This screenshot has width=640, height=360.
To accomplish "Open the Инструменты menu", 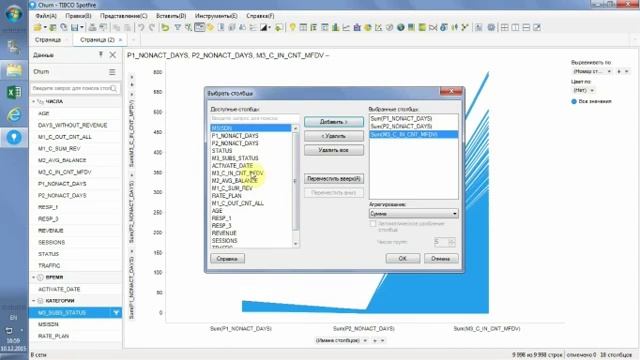I will 216,16.
